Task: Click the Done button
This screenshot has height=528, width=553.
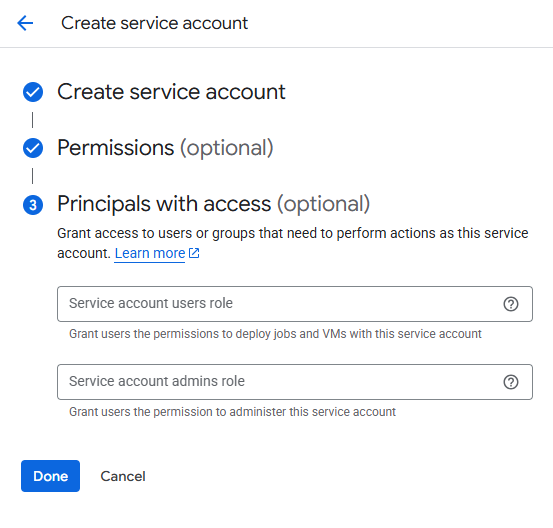Action: (50, 476)
